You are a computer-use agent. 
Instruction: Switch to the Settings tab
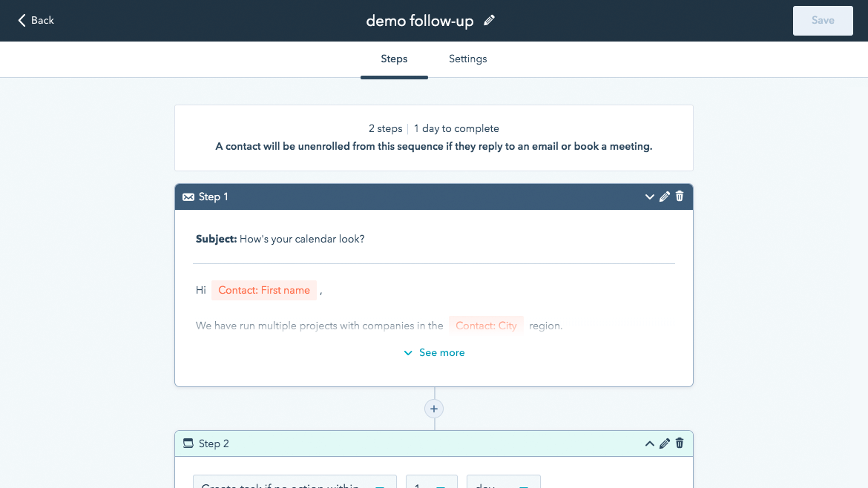pos(467,59)
